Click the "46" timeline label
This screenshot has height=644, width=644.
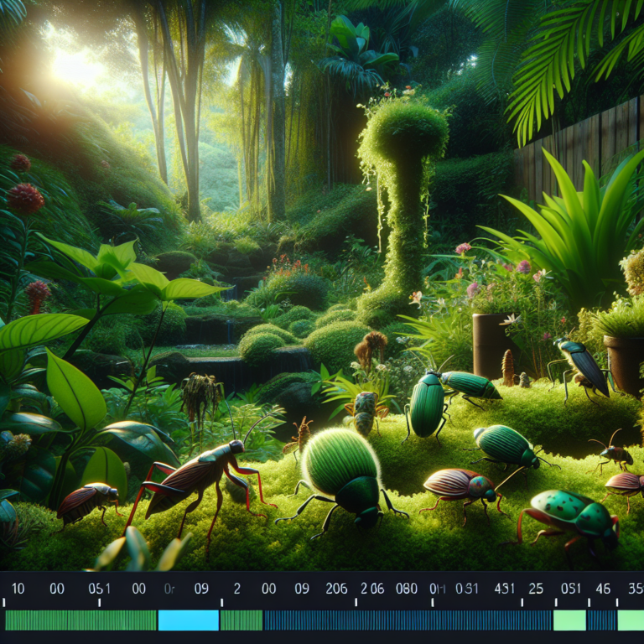pos(603,589)
